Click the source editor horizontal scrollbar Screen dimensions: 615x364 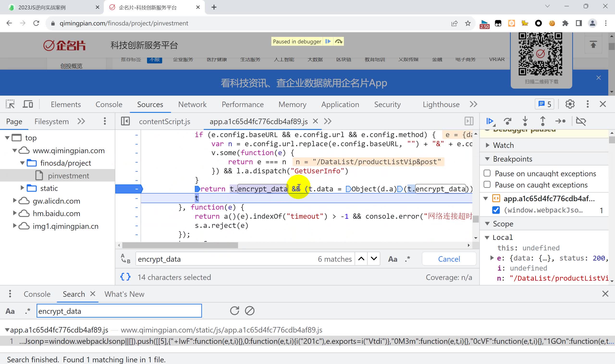point(180,245)
